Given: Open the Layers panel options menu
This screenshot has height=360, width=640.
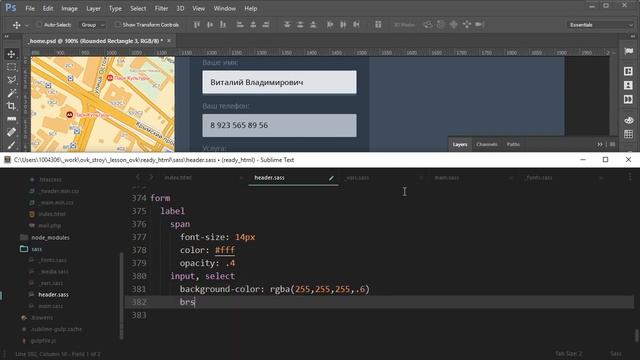Looking at the screenshot, I should click(x=612, y=144).
